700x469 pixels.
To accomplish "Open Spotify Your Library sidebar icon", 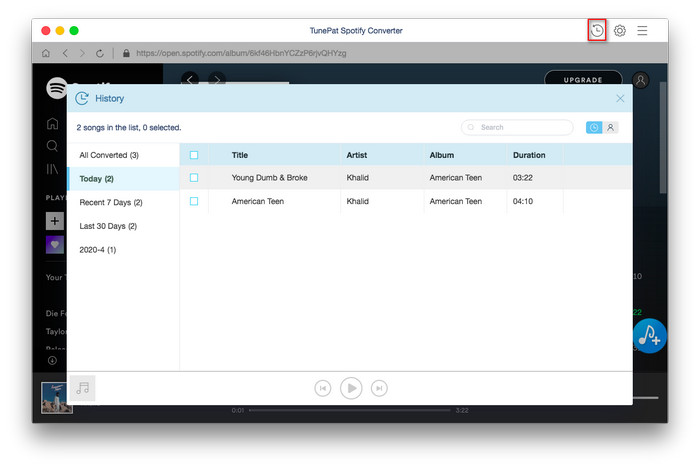I will tap(52, 169).
